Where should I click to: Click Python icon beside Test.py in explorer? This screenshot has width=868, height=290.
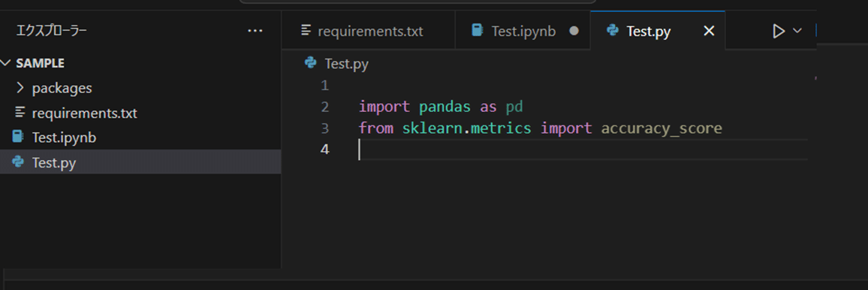[x=18, y=162]
